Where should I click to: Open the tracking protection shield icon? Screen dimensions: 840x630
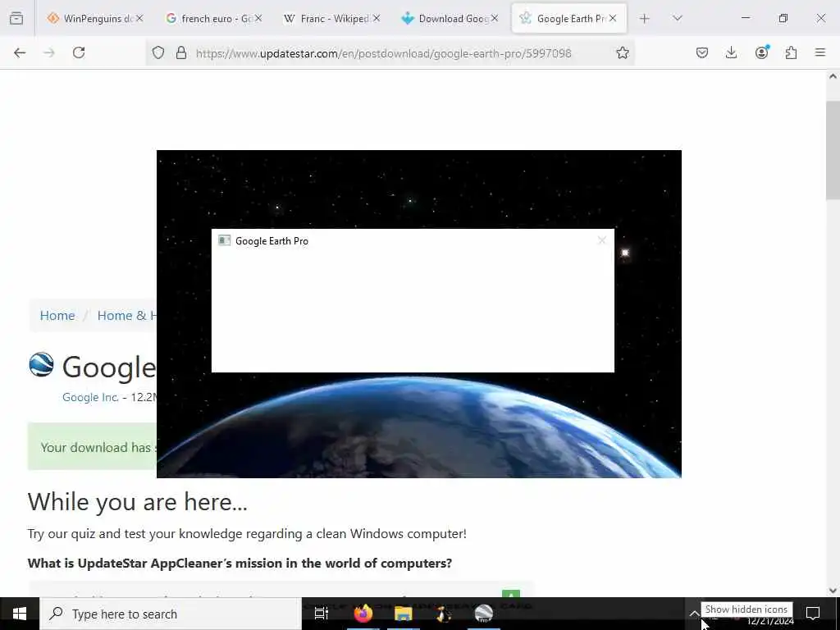click(158, 52)
